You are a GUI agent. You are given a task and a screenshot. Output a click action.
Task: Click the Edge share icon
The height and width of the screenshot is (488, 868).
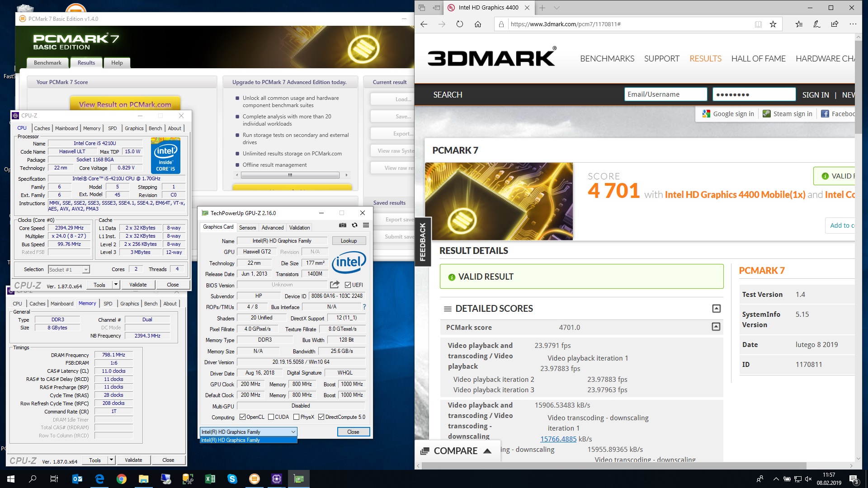pos(835,24)
